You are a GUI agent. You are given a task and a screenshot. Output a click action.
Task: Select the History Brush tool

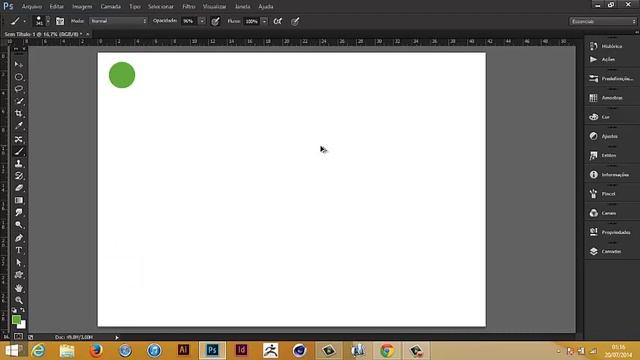(x=19, y=176)
